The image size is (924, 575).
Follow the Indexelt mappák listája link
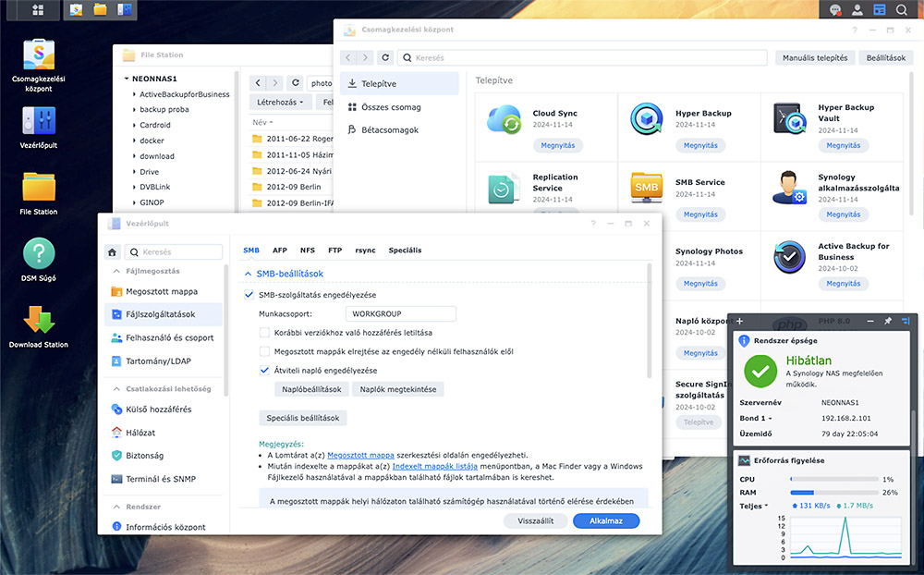point(434,467)
